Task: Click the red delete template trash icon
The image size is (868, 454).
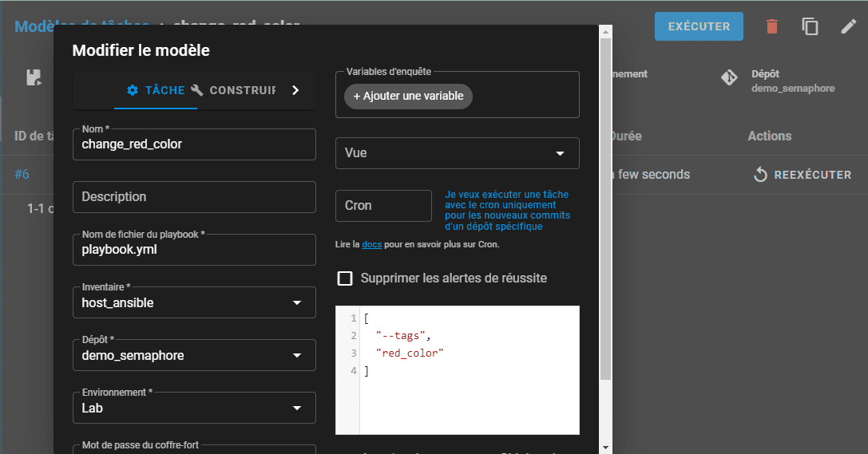Action: (771, 26)
